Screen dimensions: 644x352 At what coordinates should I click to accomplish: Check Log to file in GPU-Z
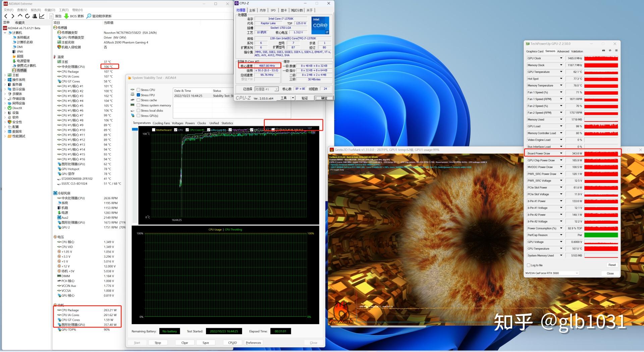tap(529, 265)
